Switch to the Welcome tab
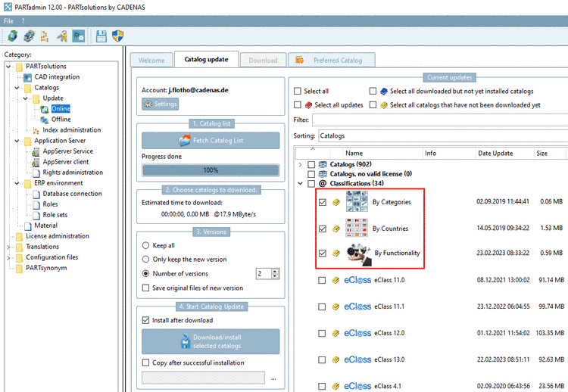 pos(151,60)
